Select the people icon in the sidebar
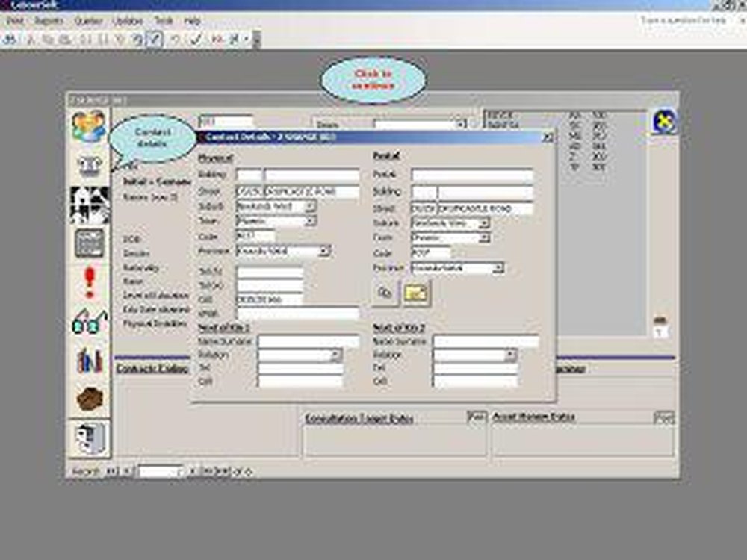 click(x=90, y=123)
